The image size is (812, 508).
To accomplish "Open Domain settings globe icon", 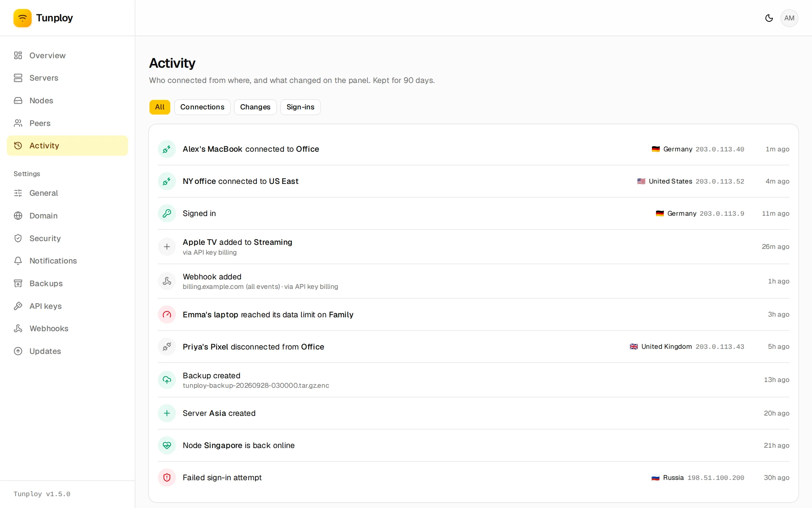I will [18, 216].
